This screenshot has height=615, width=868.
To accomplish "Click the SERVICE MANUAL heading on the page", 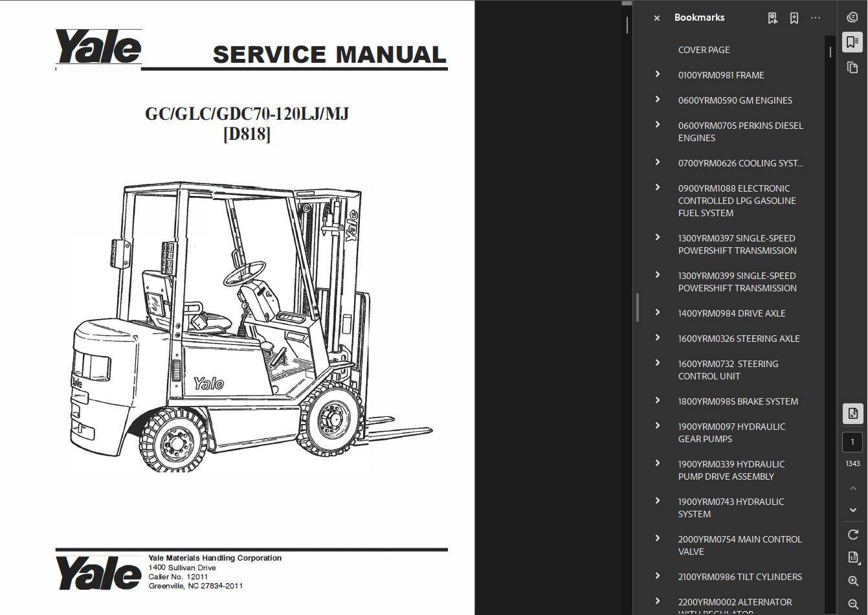I will [x=329, y=55].
